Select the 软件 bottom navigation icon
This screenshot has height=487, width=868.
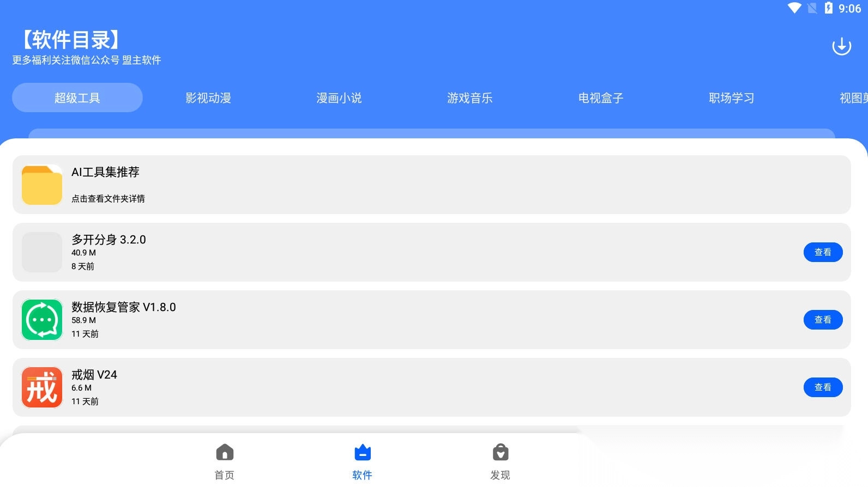[x=362, y=453]
